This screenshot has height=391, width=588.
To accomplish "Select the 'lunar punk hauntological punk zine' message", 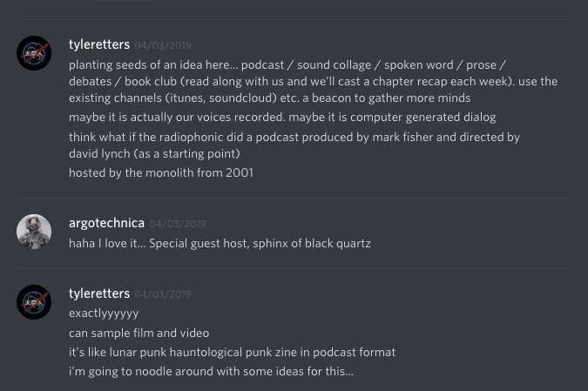I will [x=232, y=353].
